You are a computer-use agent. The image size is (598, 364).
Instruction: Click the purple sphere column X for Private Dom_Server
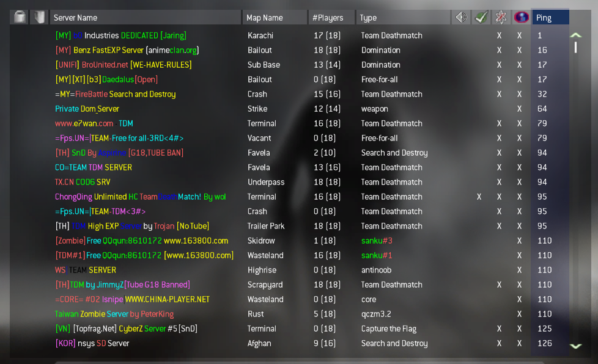519,109
